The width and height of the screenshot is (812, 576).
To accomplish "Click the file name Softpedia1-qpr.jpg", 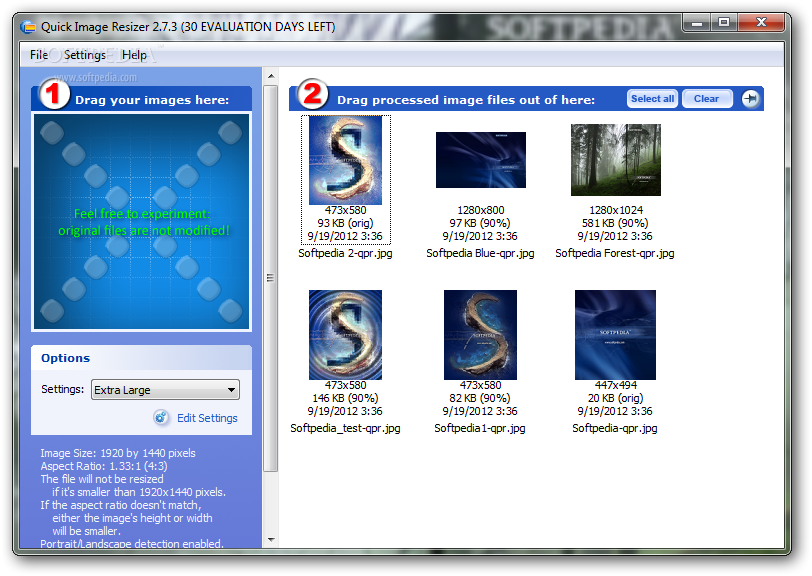I will 480,428.
